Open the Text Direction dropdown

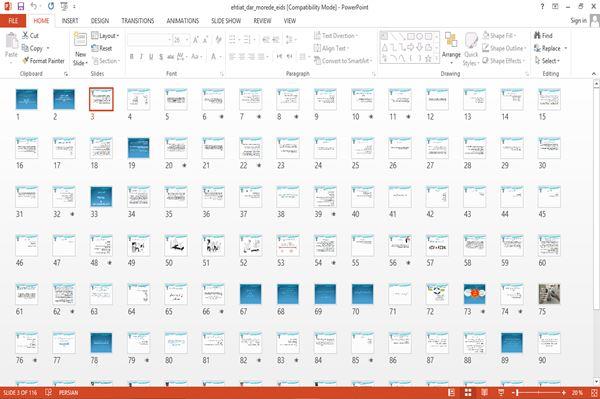[336, 36]
